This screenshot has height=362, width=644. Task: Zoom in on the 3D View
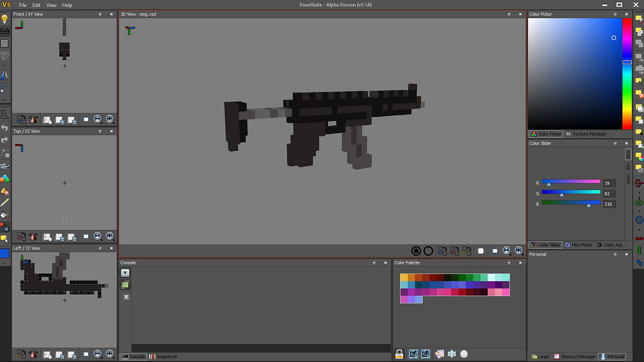point(519,251)
